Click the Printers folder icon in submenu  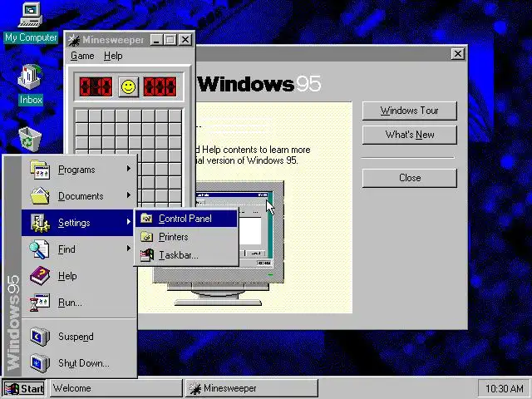pos(146,236)
